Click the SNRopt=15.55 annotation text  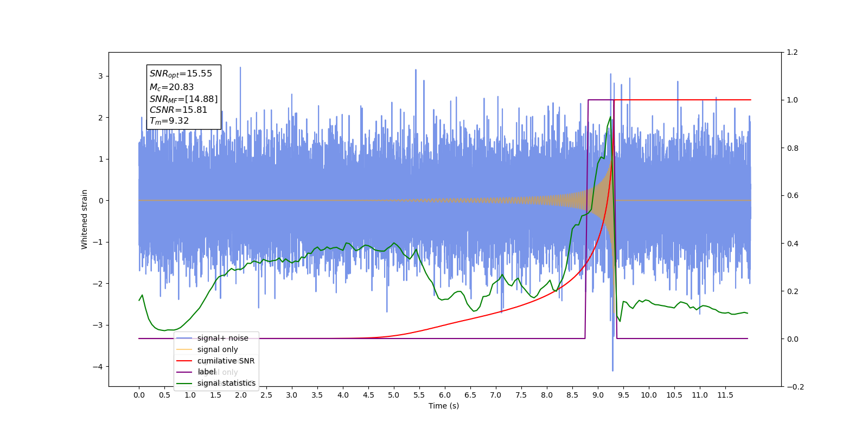(181, 74)
